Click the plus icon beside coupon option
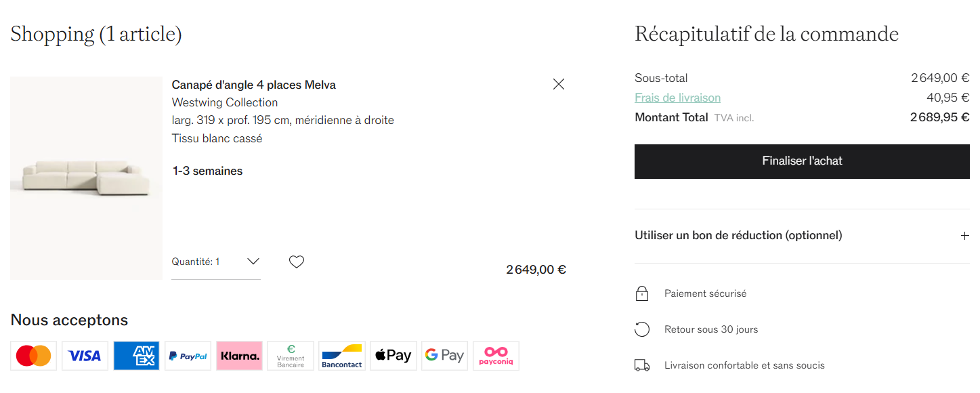 pos(965,236)
